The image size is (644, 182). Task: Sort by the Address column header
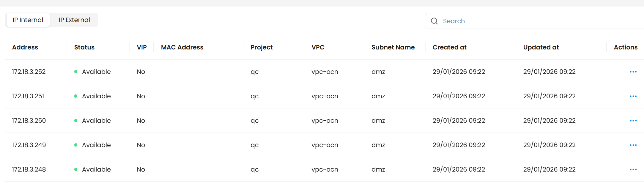[x=25, y=47]
